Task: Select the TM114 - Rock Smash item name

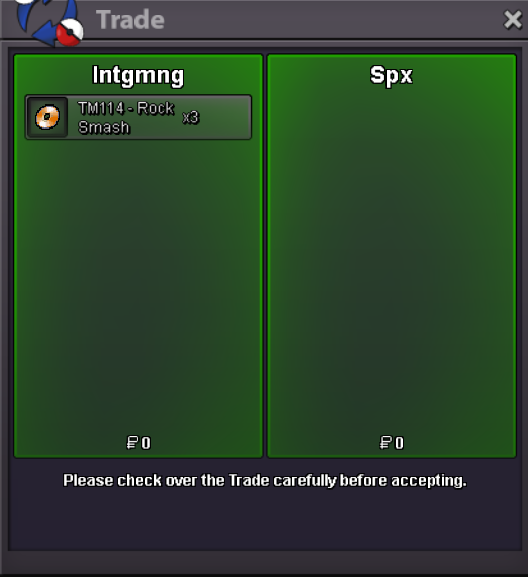Action: coord(126,118)
